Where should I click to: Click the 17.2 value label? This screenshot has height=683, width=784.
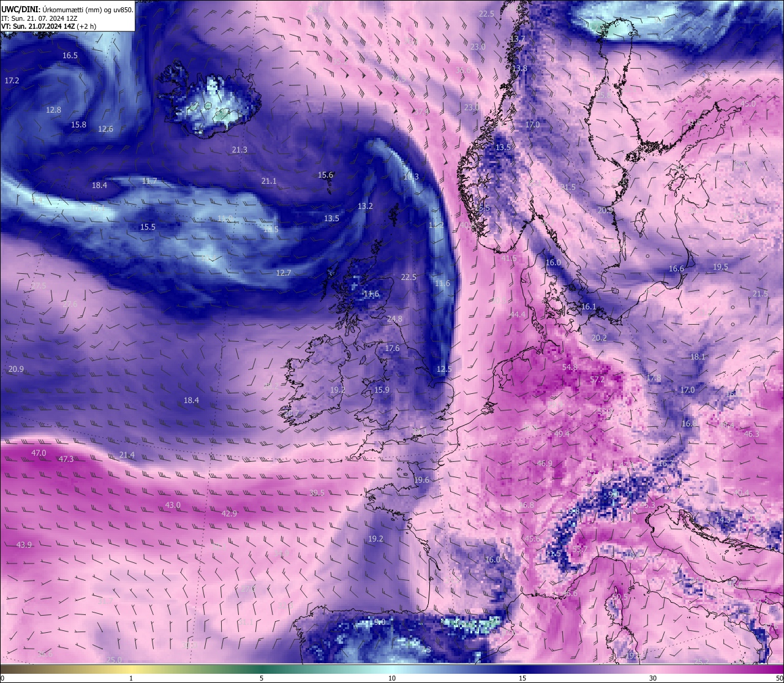click(x=12, y=81)
